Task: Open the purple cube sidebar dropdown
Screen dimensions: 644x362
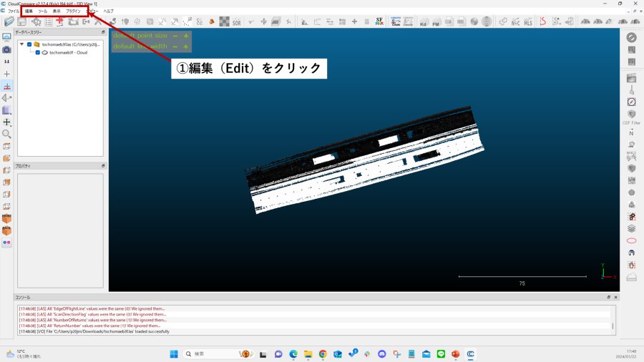Action: (x=6, y=110)
